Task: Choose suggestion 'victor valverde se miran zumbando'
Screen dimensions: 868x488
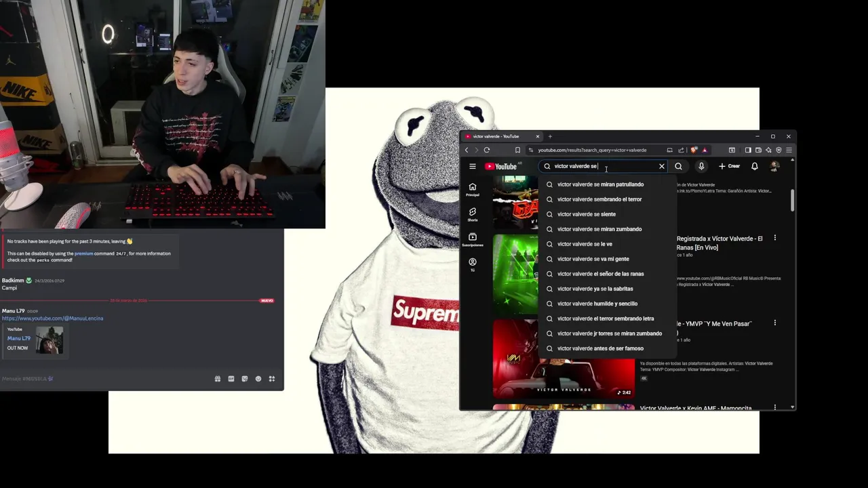Action: point(608,229)
